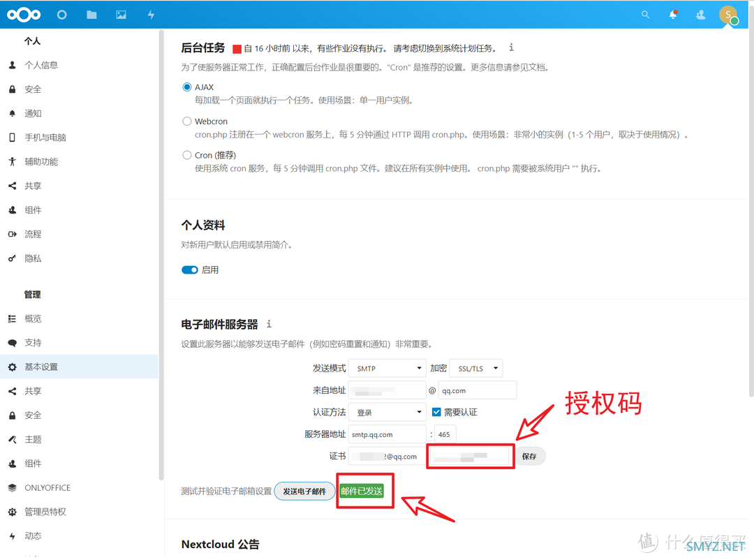Open the Nextcloud logo home link
This screenshot has height=560, width=754.
tap(24, 15)
